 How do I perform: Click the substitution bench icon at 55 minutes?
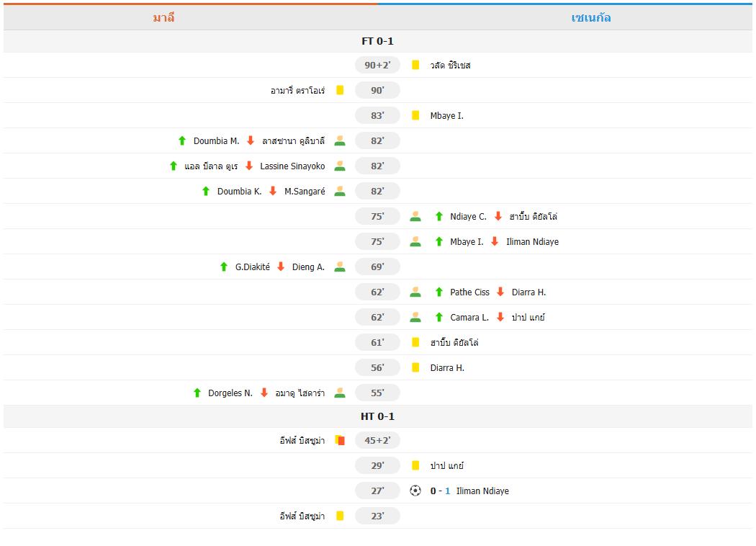(339, 393)
